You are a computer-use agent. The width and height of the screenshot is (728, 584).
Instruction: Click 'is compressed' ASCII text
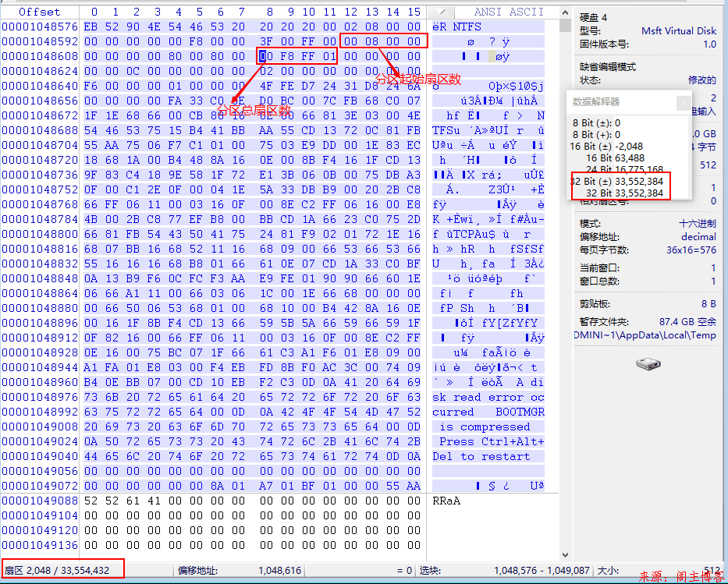(485, 427)
